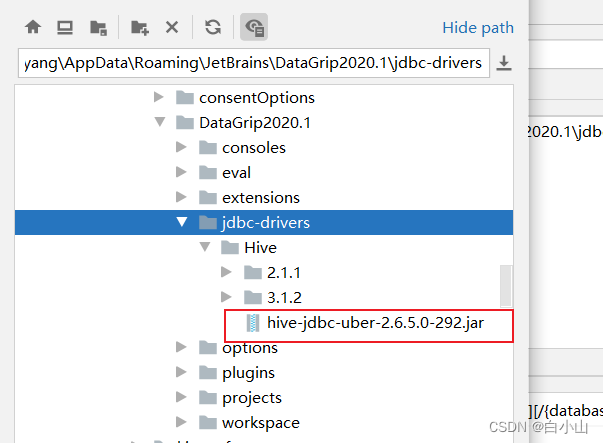Refresh the file tree

tap(213, 27)
